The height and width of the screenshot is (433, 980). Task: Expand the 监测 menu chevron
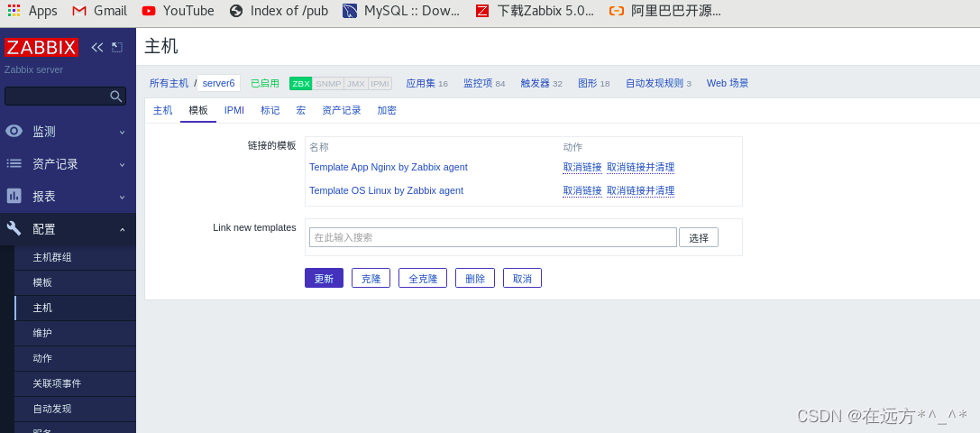click(x=123, y=132)
